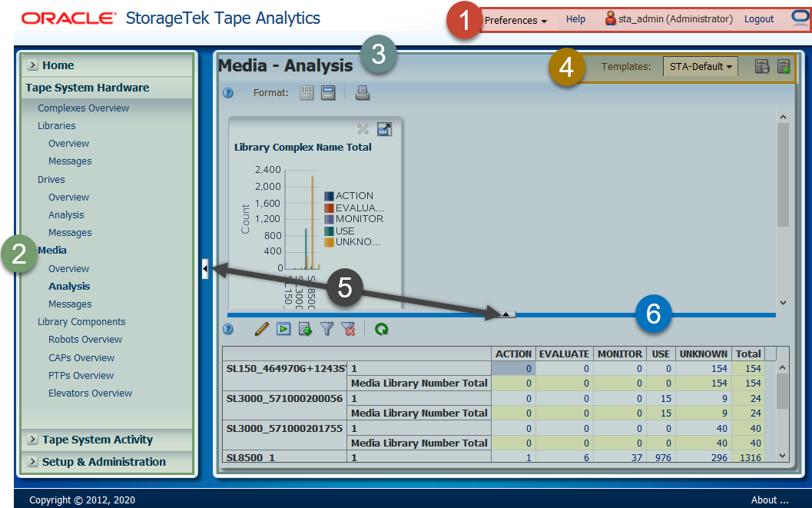Open Overview under Drives

point(68,198)
